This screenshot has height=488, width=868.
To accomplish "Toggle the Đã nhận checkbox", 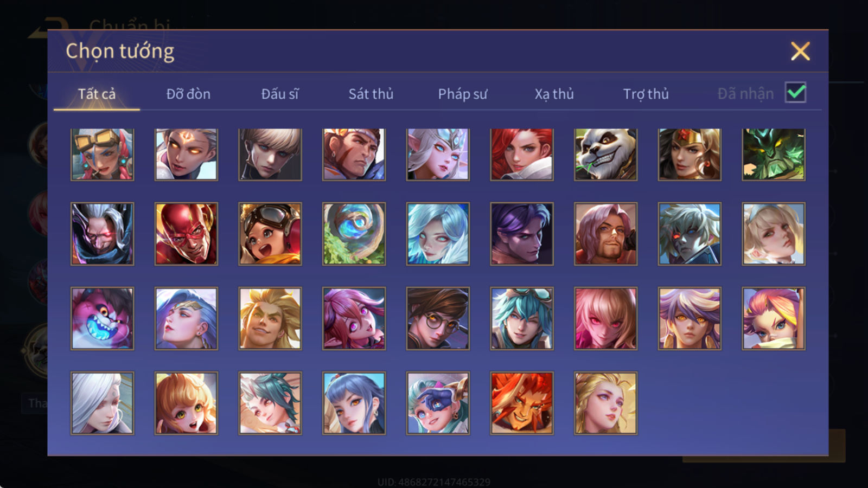I will [795, 93].
